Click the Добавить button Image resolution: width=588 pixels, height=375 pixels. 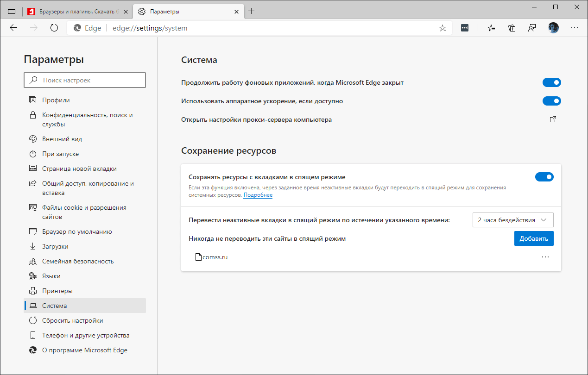(x=533, y=238)
